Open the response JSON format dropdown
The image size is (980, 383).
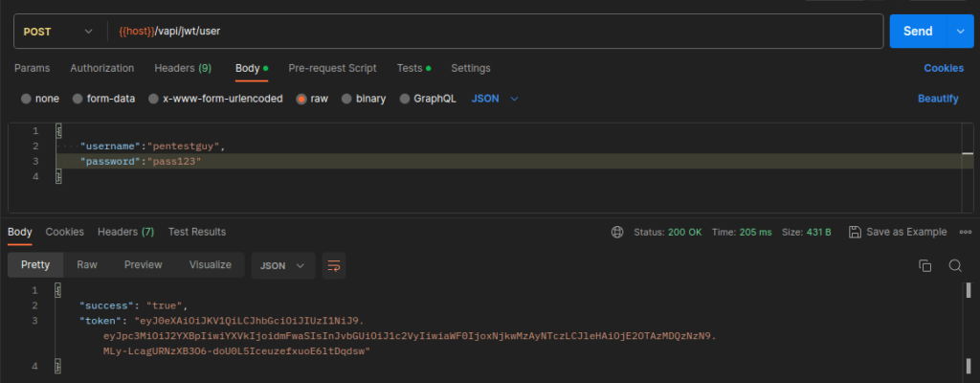coord(282,266)
